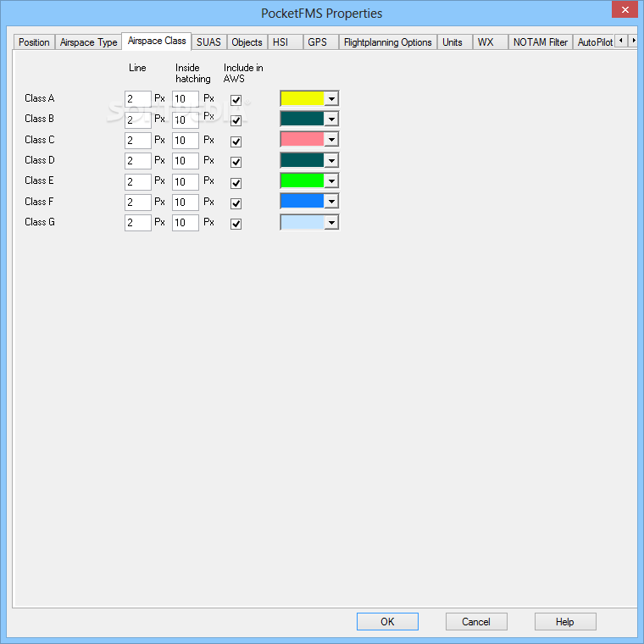Toggle Class D Include in AWS checkbox
Image resolution: width=644 pixels, height=644 pixels.
[236, 162]
